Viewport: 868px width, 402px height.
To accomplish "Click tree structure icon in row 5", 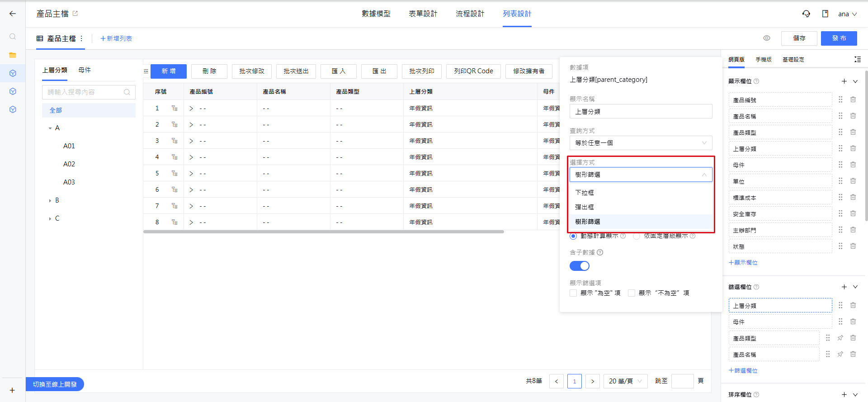I will 175,173.
